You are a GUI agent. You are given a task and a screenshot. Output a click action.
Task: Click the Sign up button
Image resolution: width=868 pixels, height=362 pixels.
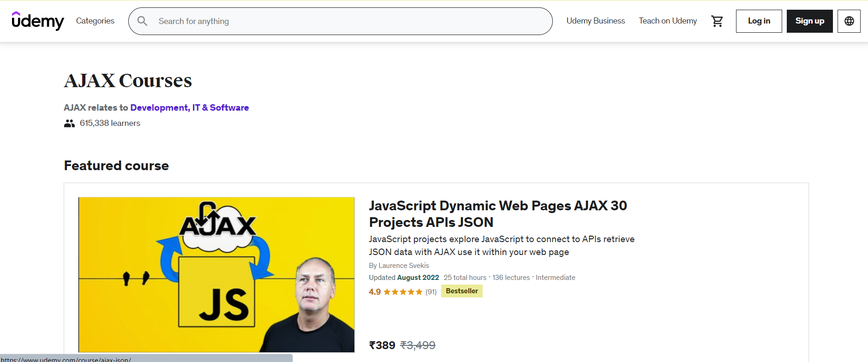coord(809,21)
